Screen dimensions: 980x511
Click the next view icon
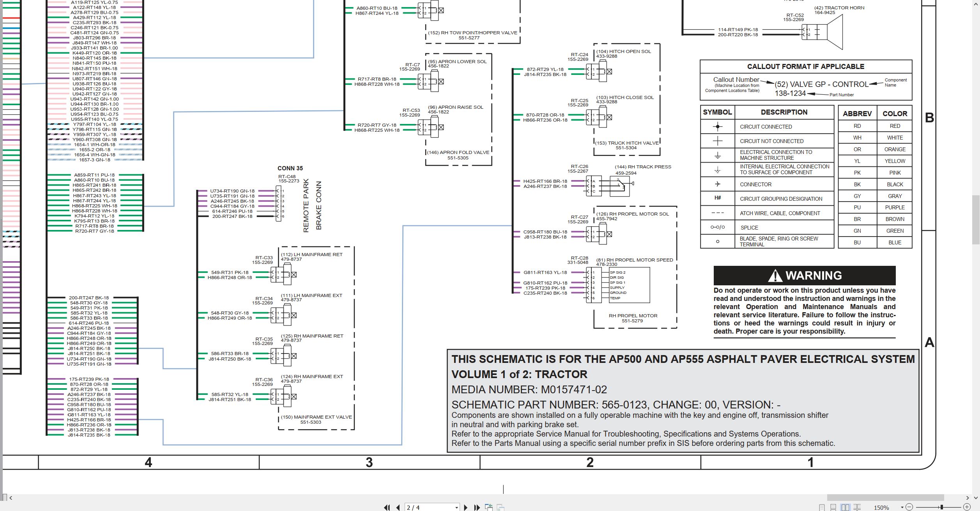coord(500,507)
